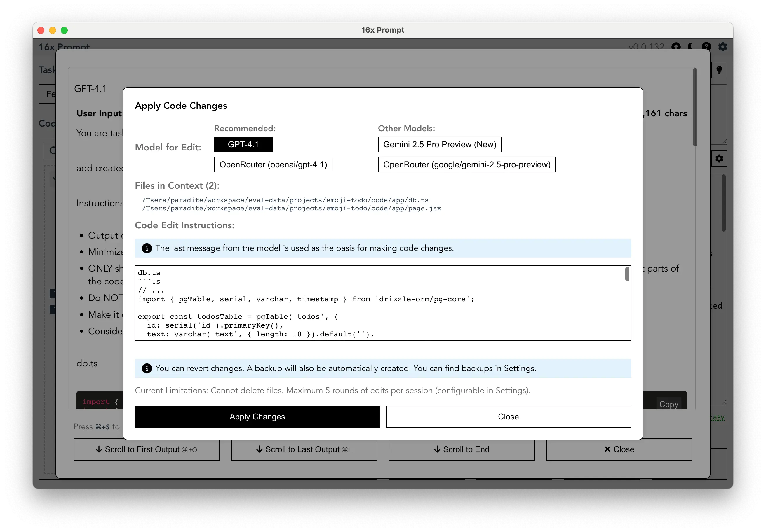Viewport: 766px width, 532px height.
Task: Click the '16x Prompt' window title
Action: [x=383, y=30]
